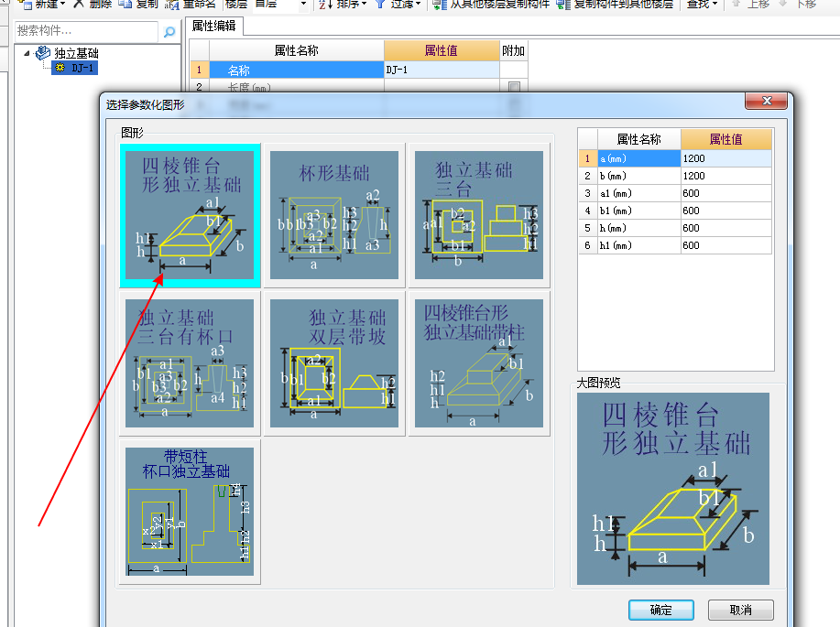Select the h1(mm) parameter name cell
Viewport: 840px width, 627px height.
(639, 246)
